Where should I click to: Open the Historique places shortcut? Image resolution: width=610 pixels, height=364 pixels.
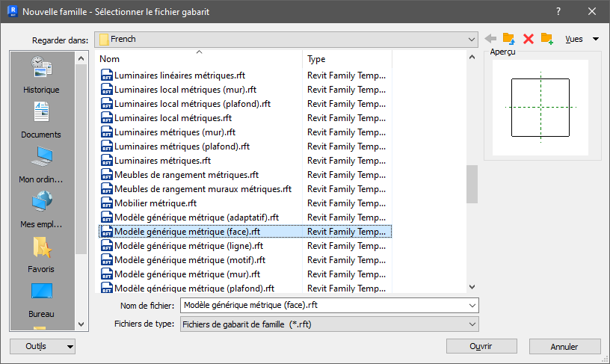click(x=41, y=75)
